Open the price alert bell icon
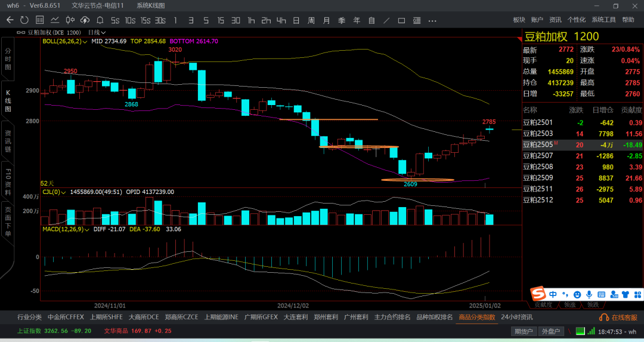 click(100, 20)
